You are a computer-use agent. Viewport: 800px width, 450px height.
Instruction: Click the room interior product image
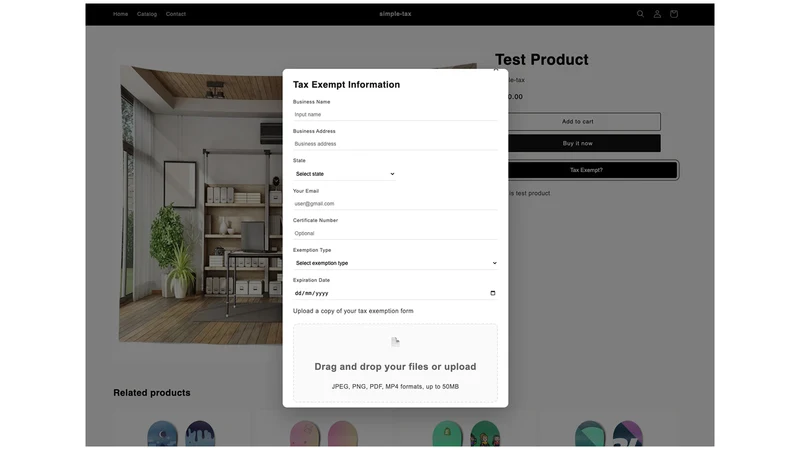point(201,204)
